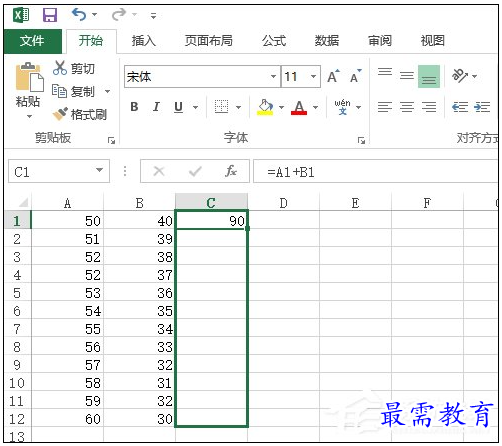Open the font size 11 dropdown
The image size is (502, 446).
pos(313,77)
